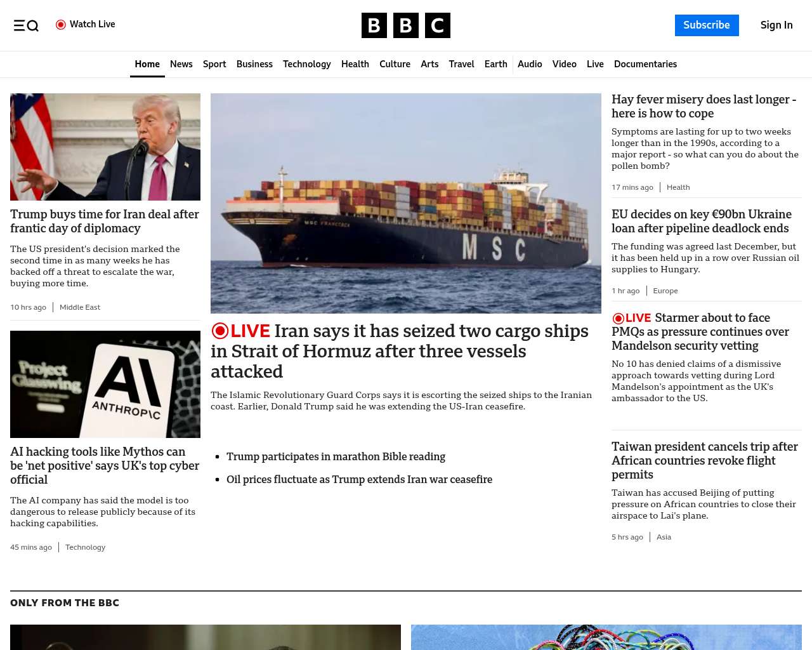Click Sign In
The image size is (812, 650).
coord(776,25)
